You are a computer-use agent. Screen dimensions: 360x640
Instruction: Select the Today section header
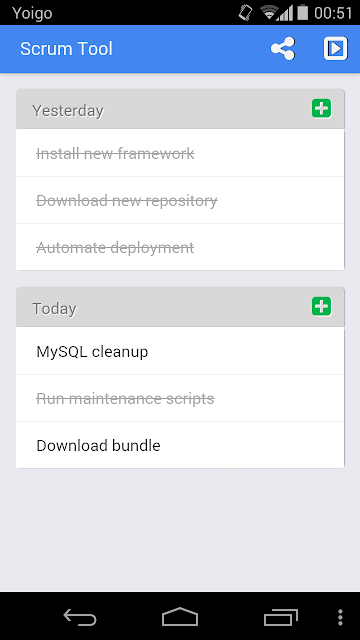[180, 307]
